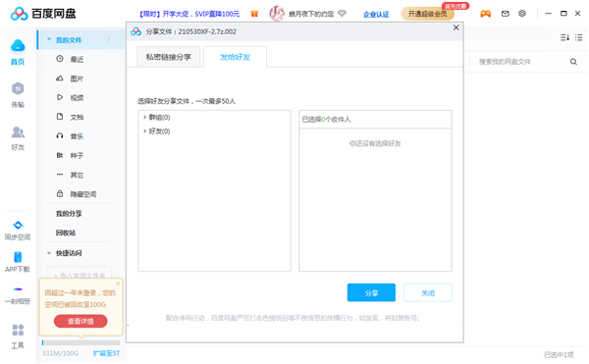Open 回收站 recycle bin
The height and width of the screenshot is (364, 589).
pos(66,233)
